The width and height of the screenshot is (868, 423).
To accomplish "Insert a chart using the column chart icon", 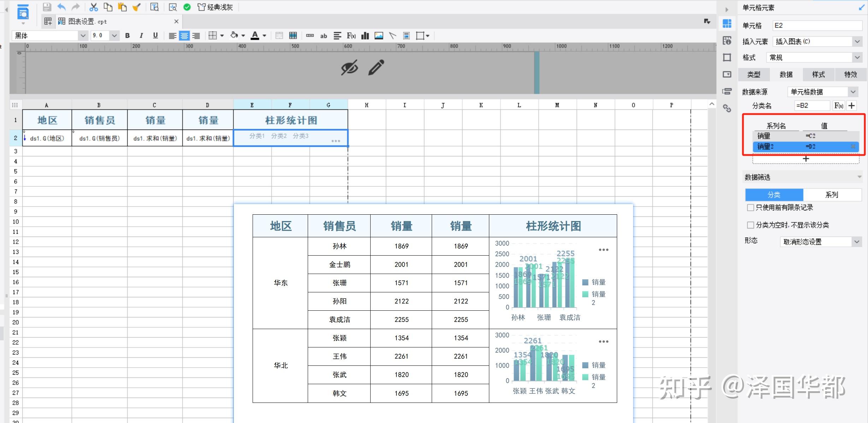I will point(365,35).
